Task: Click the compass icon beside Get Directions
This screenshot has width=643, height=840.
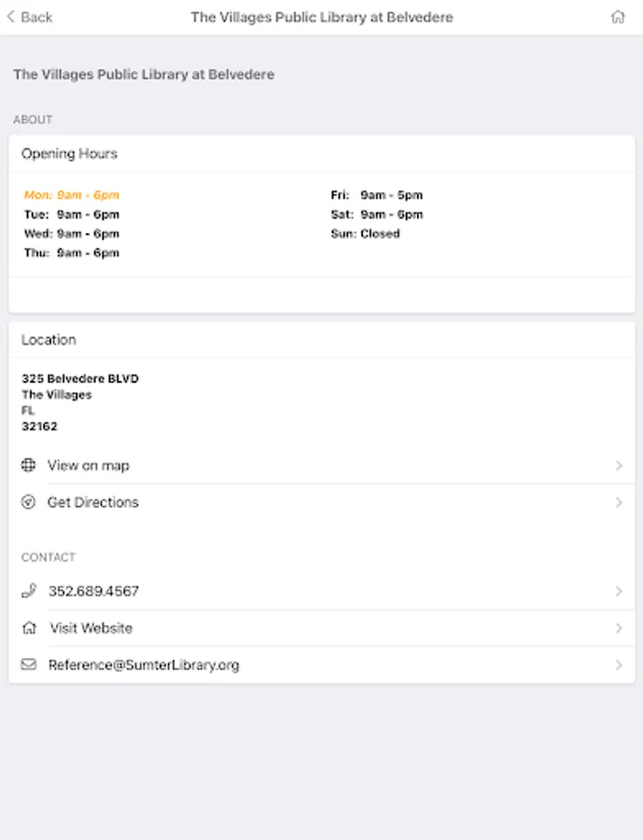Action: click(x=29, y=502)
